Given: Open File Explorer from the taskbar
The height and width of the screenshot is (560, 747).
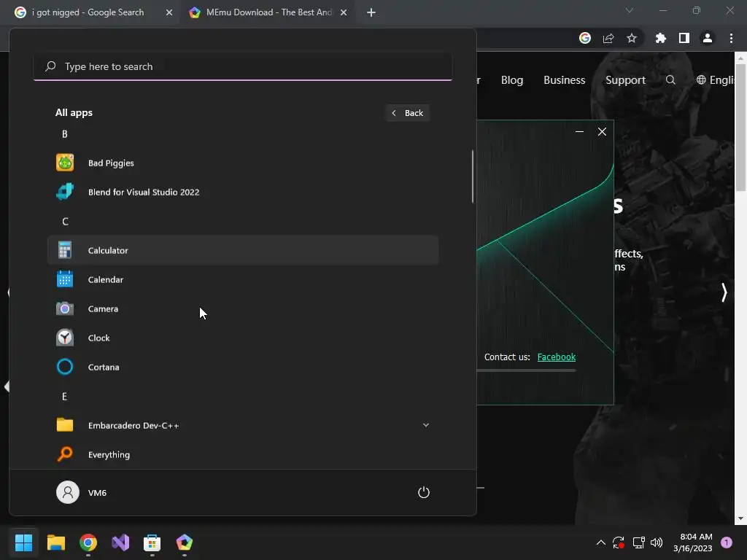Looking at the screenshot, I should coord(55,542).
